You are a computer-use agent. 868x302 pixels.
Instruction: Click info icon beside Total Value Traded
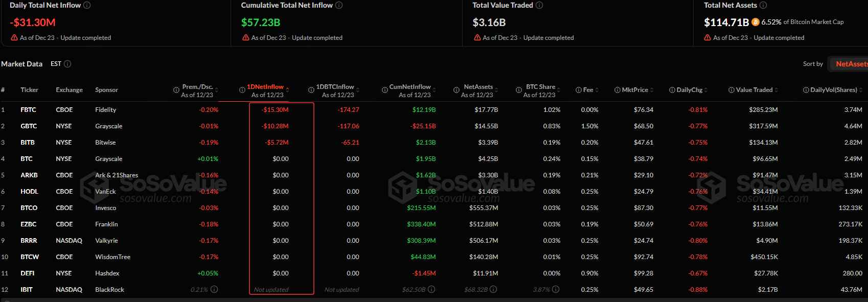click(539, 5)
